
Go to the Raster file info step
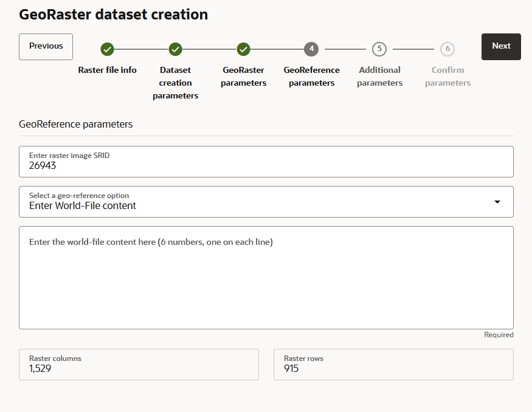(107, 69)
